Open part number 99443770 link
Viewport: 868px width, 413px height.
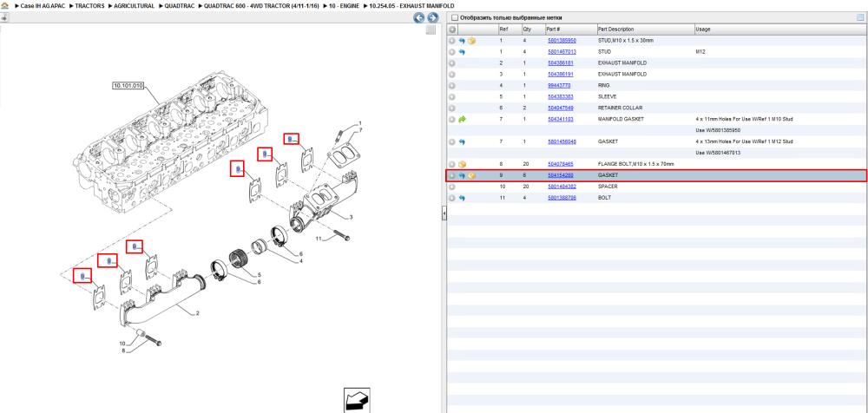(559, 86)
